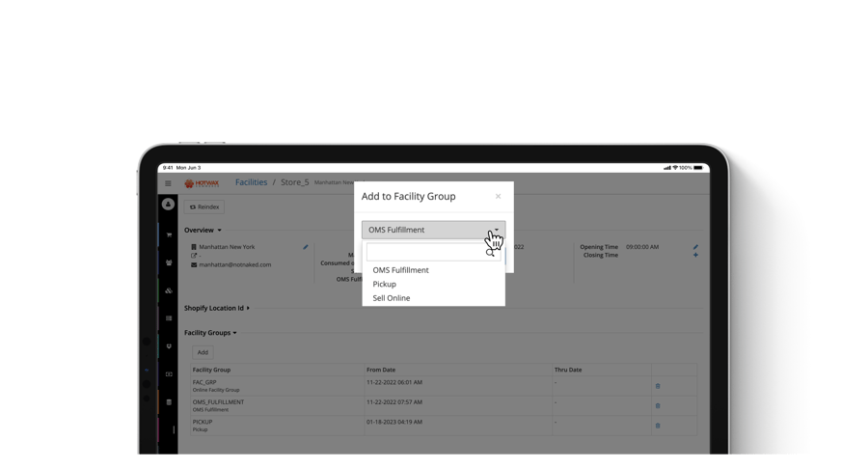The image size is (868, 468).
Task: Open the OMS Fulfillment dropdown selector
Action: click(433, 230)
